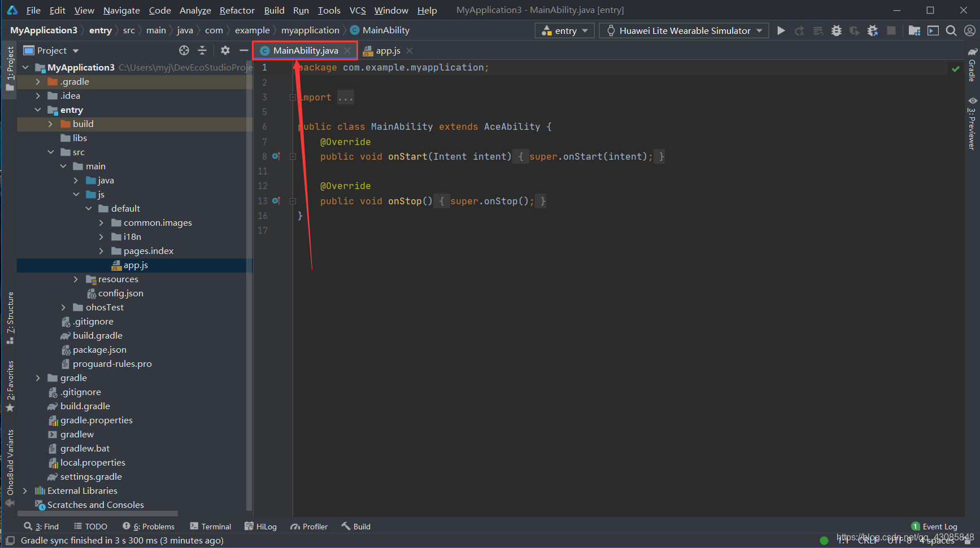Toggle the 7: Structure tool window

click(10, 318)
